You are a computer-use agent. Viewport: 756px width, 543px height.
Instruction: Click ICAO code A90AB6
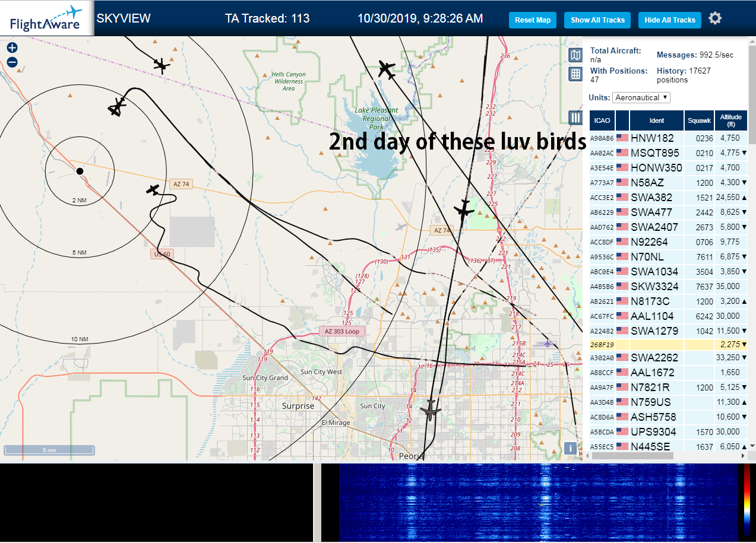click(x=602, y=139)
